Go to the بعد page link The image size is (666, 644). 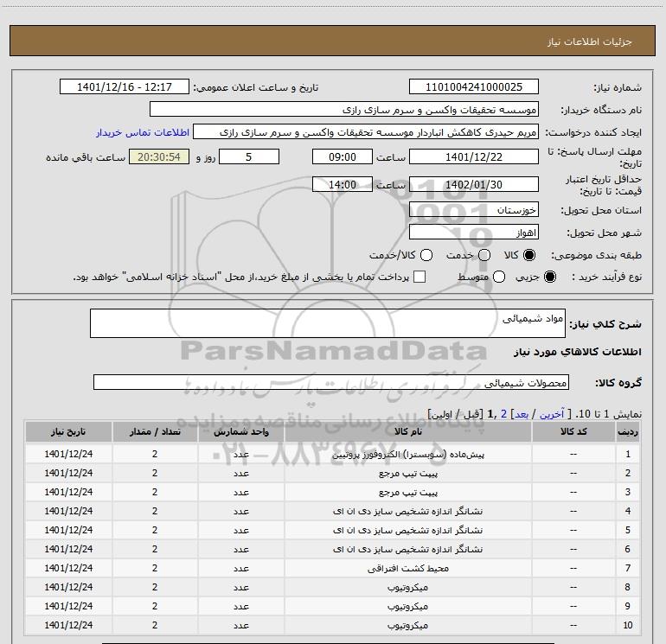click(522, 414)
